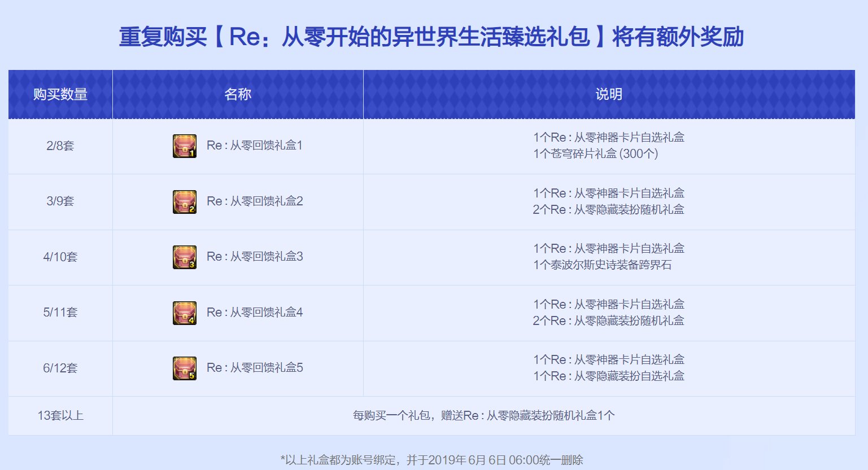Click the name text Re:从零回馈礼盒5
Screen dimensions: 868x470
[255, 368]
